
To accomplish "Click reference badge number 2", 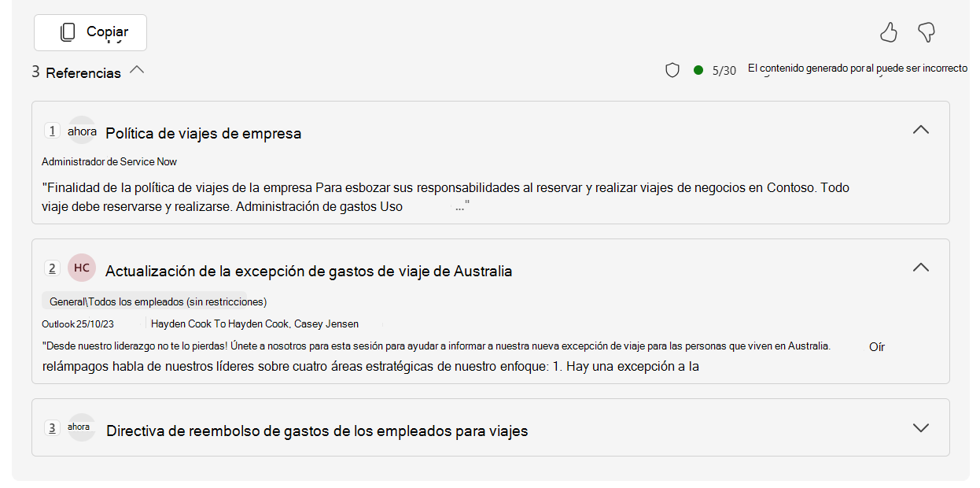I will tap(52, 268).
